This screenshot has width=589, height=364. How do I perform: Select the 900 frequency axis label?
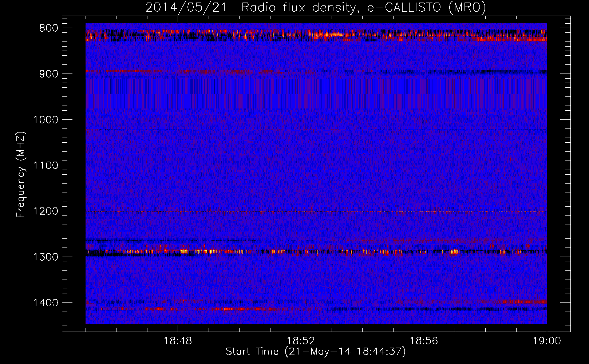[49, 74]
